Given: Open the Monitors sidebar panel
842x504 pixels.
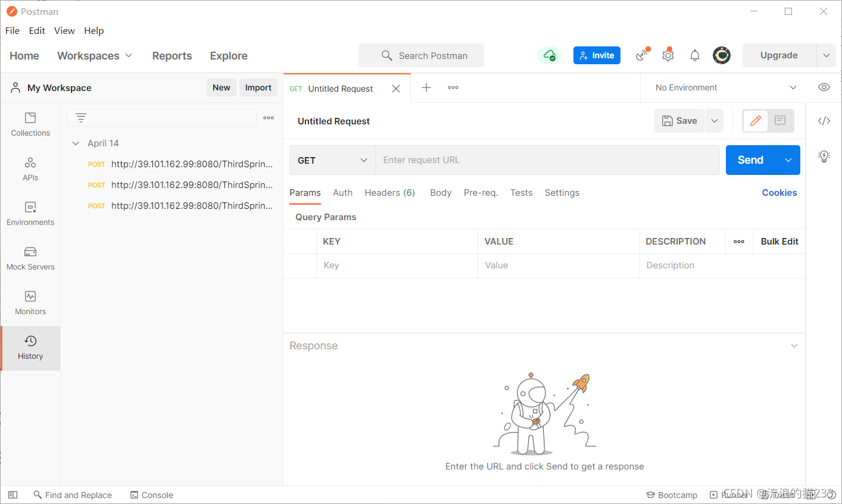Looking at the screenshot, I should (30, 303).
